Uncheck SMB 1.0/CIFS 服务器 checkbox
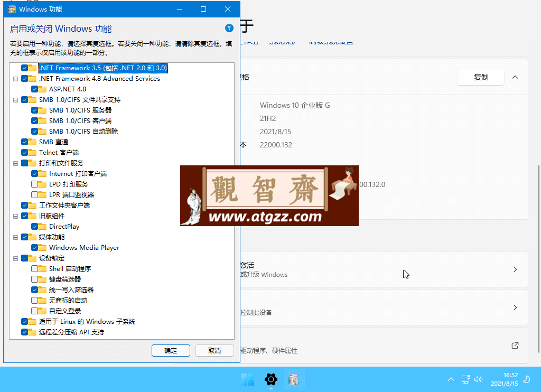 pos(34,110)
